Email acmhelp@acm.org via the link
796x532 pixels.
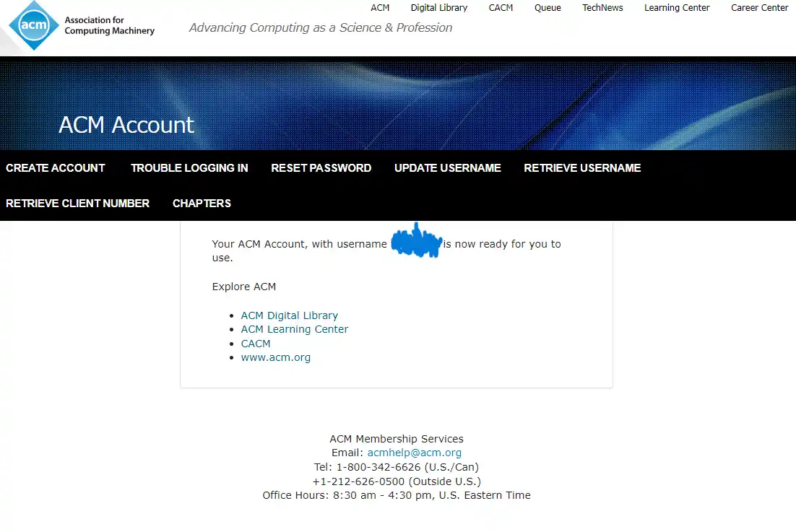[414, 453]
